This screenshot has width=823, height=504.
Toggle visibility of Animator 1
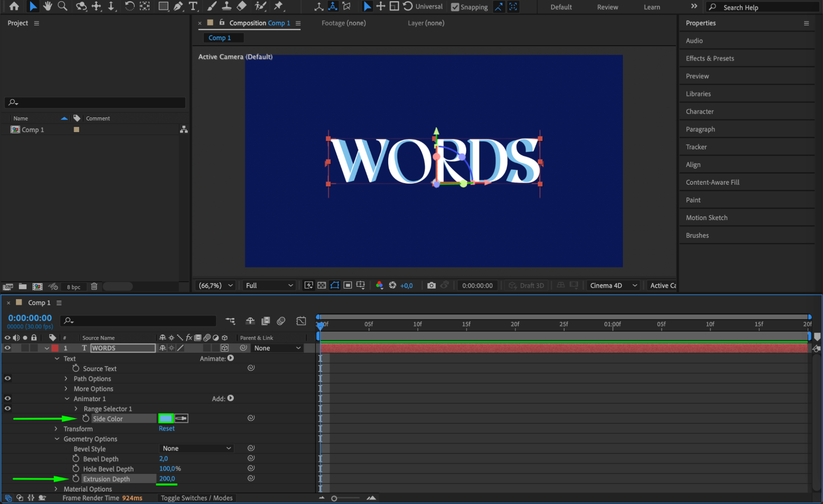coord(7,399)
